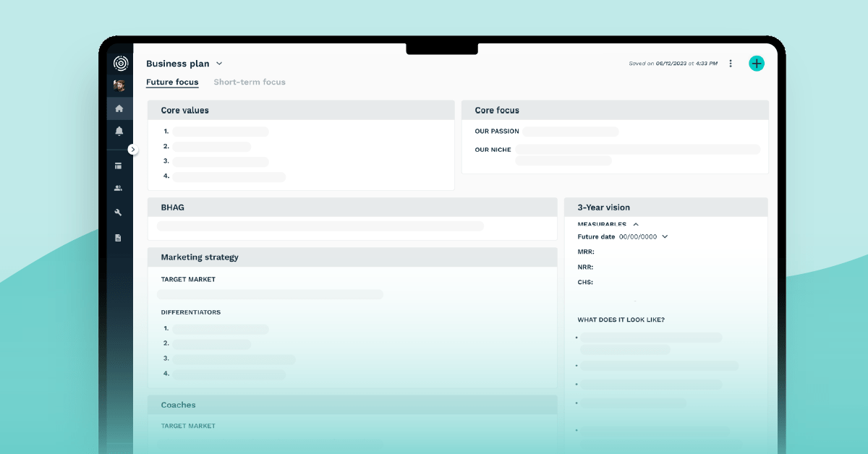Go to Home via the sidebar icon
Screen dimensions: 868x454
pos(119,108)
